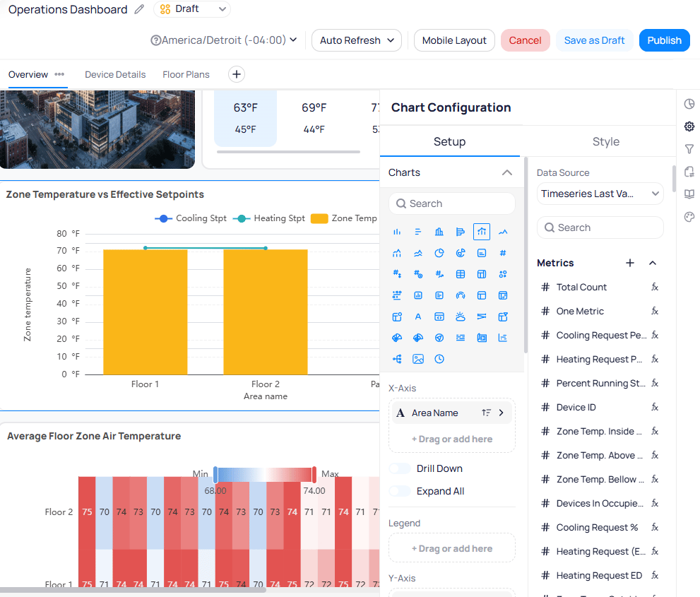The height and width of the screenshot is (597, 700).
Task: Open Overview tab options ellipsis menu
Action: [x=59, y=74]
